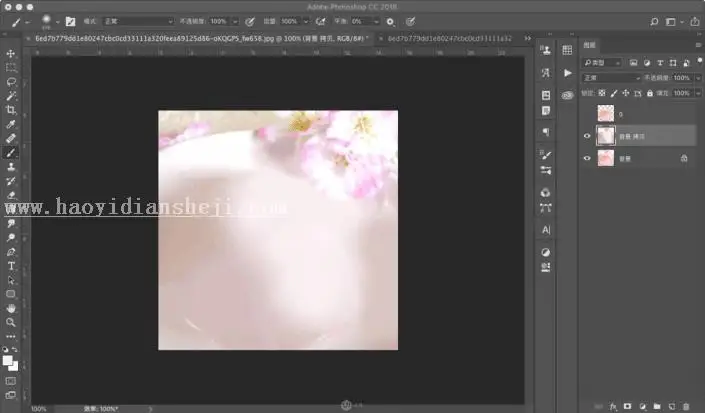Select the Move tool
705x413 pixels.
pyautogui.click(x=11, y=53)
